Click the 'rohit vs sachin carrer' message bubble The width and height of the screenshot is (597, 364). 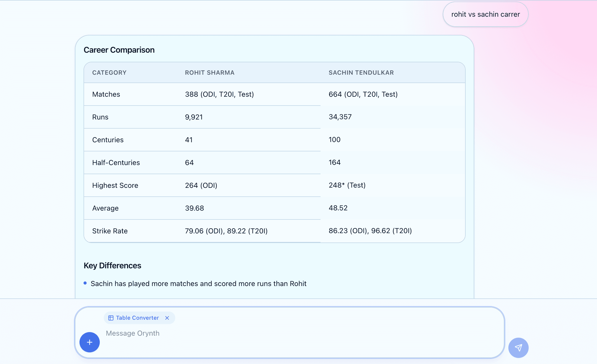tap(485, 14)
